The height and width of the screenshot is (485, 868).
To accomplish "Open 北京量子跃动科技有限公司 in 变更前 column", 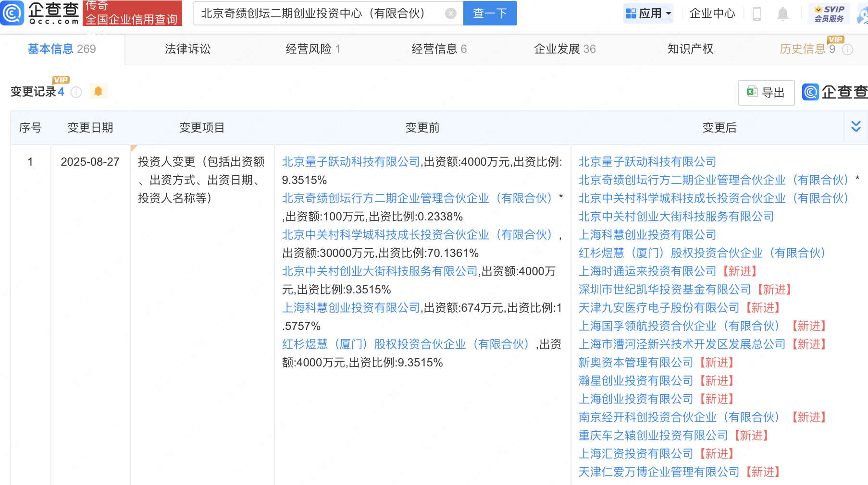I will [x=351, y=162].
